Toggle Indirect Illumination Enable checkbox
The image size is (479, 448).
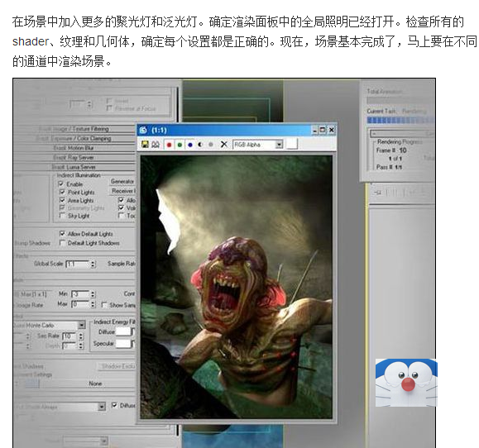click(x=60, y=183)
